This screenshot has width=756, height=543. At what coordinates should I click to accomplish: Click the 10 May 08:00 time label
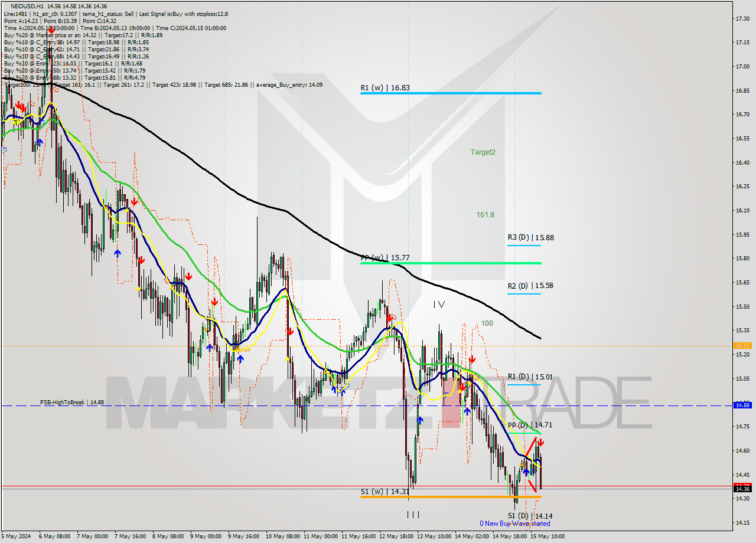point(284,537)
